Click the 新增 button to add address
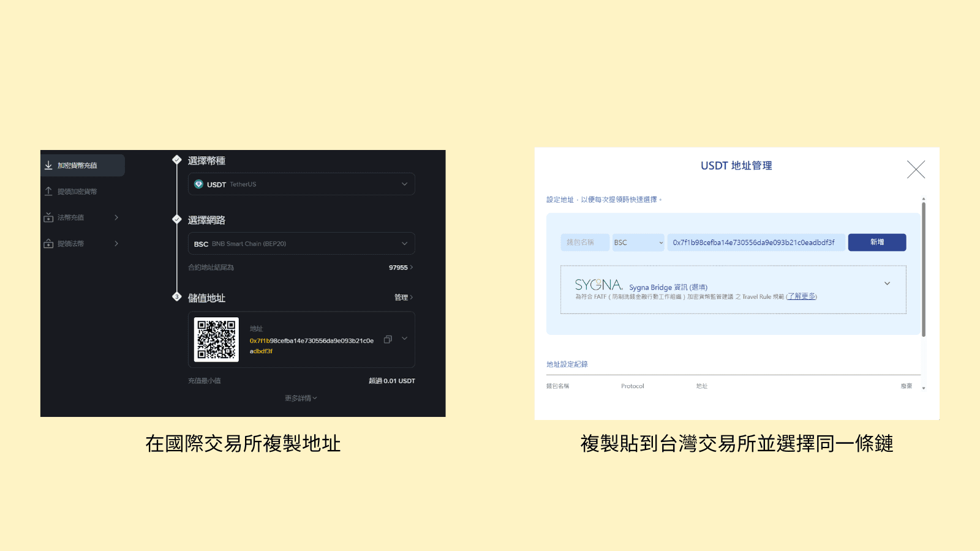The image size is (980, 551). tap(877, 242)
